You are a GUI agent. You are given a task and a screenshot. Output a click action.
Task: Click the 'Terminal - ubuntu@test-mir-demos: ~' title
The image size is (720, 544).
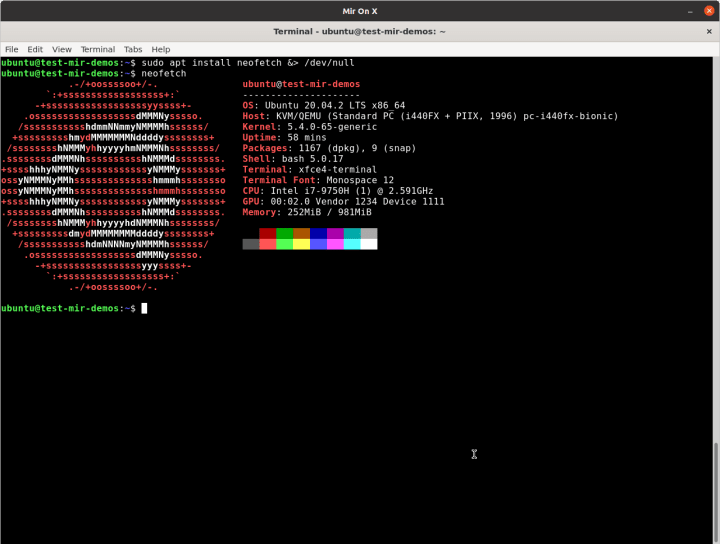click(360, 31)
